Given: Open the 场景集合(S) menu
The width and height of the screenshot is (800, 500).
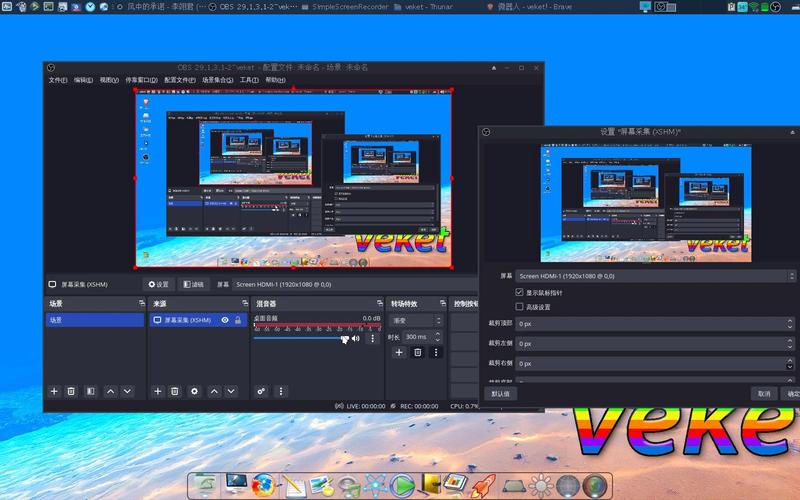Looking at the screenshot, I should click(x=218, y=80).
